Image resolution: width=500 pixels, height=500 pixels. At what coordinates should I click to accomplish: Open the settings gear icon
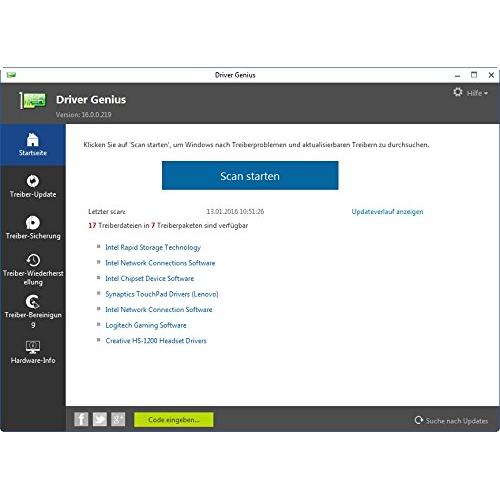pyautogui.click(x=458, y=92)
